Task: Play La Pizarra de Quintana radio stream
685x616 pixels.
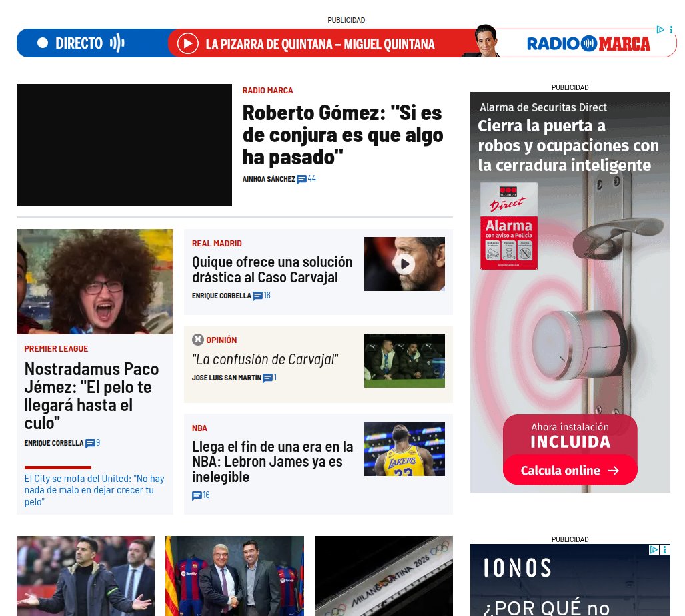Action: coord(187,44)
